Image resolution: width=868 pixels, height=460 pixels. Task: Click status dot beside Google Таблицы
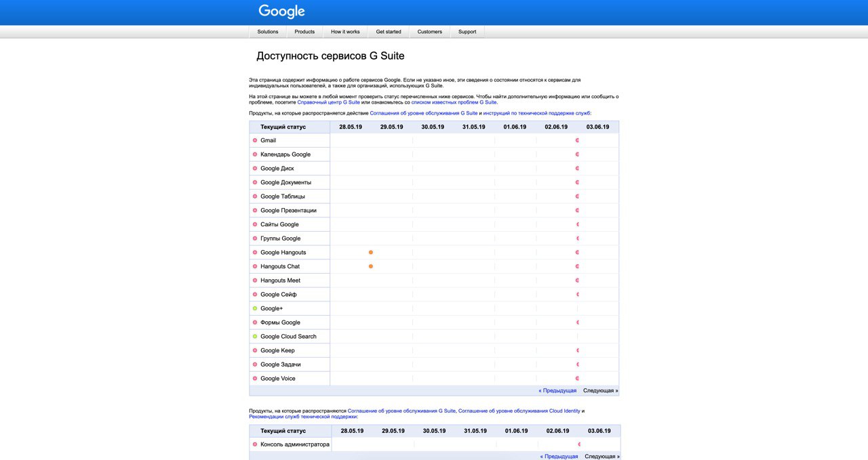(x=255, y=196)
